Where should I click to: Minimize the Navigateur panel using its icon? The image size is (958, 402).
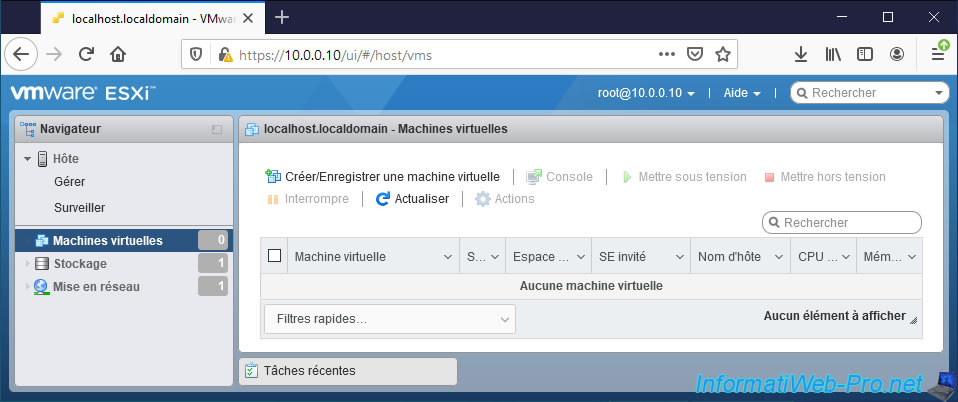[x=217, y=130]
